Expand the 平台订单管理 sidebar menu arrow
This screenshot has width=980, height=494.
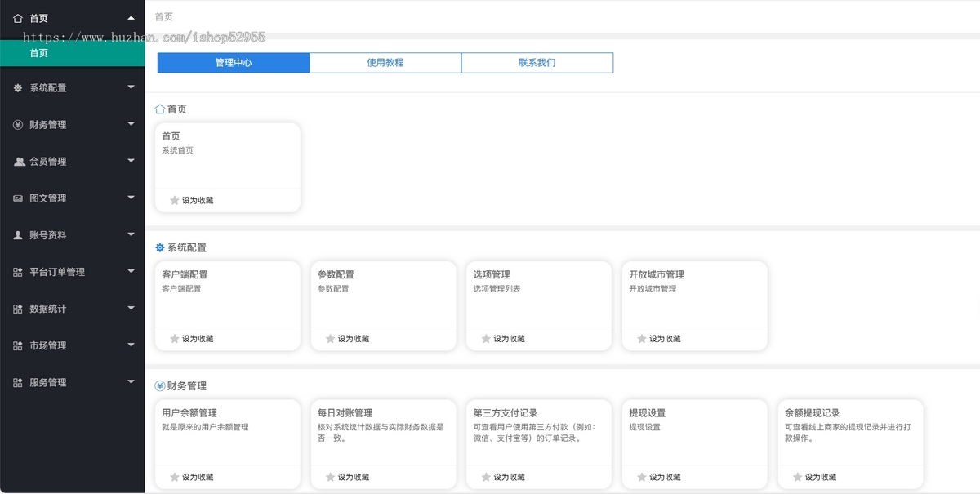(x=131, y=271)
